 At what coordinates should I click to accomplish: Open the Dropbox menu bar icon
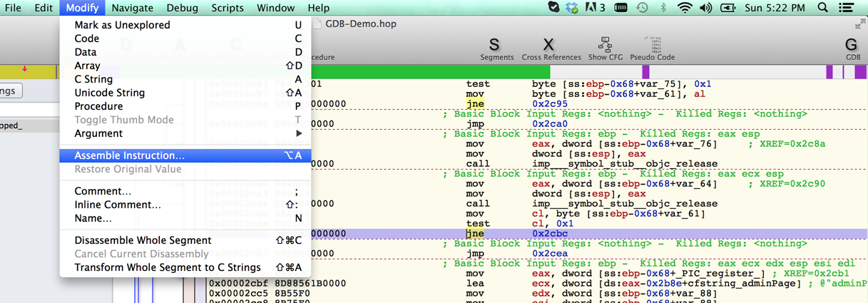click(x=572, y=8)
